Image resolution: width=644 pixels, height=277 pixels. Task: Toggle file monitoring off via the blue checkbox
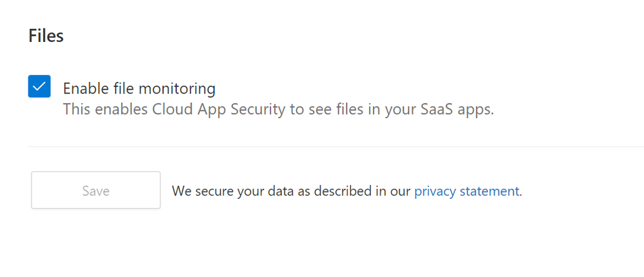[39, 87]
